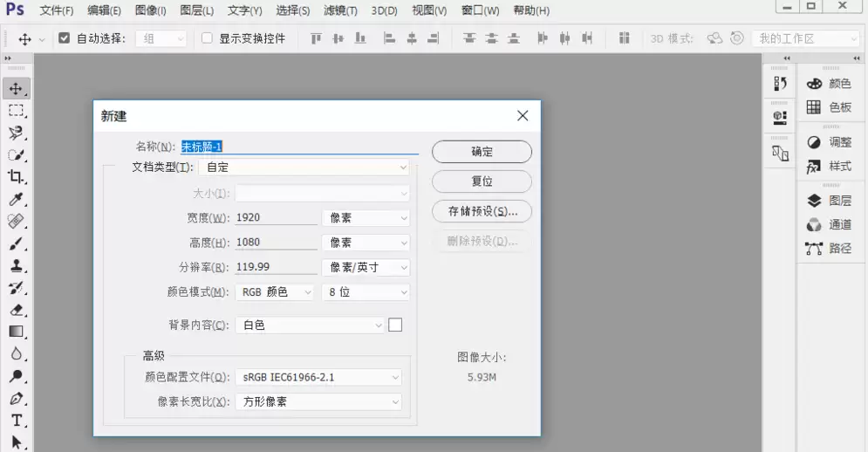This screenshot has width=868, height=452.
Task: Expand the 文档类型 dropdown
Action: [x=304, y=168]
